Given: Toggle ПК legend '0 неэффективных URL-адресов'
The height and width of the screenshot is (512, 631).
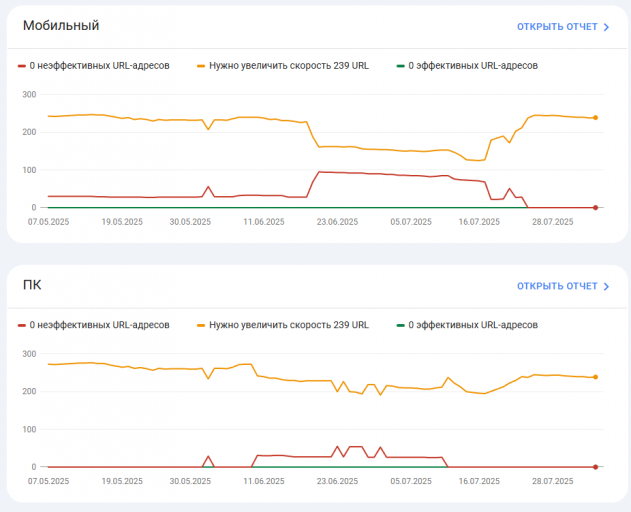Looking at the screenshot, I should (x=94, y=325).
